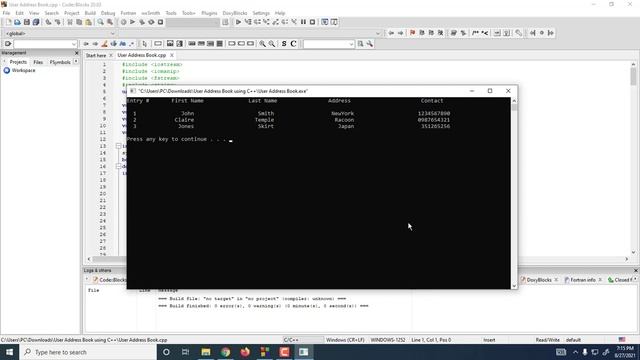640x360 pixels.
Task: Click the C/C++ language status field
Action: pyautogui.click(x=303, y=340)
